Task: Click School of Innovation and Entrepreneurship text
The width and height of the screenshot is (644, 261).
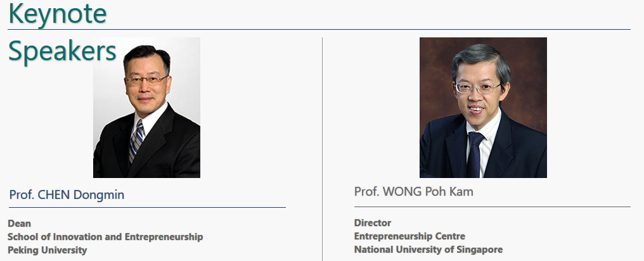Action: pyautogui.click(x=105, y=237)
